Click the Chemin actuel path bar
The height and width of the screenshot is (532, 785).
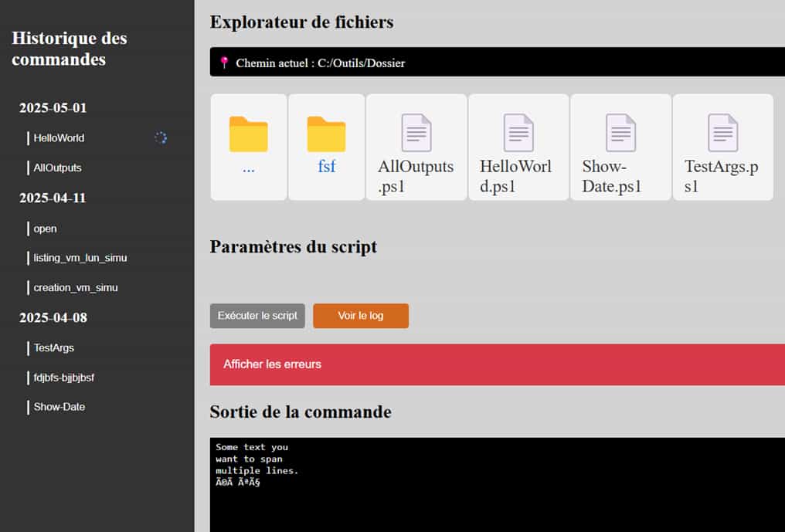[497, 62]
